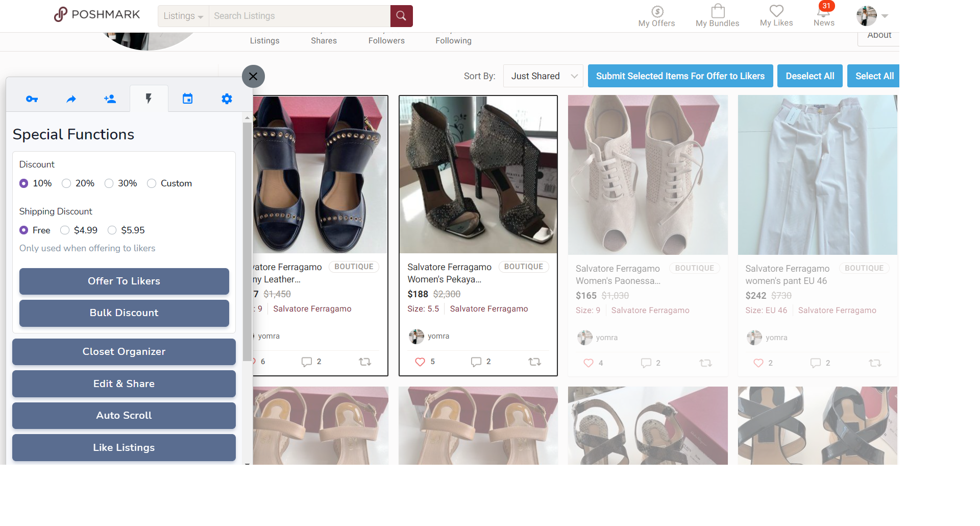Click Offer To Likers button

[x=124, y=281]
